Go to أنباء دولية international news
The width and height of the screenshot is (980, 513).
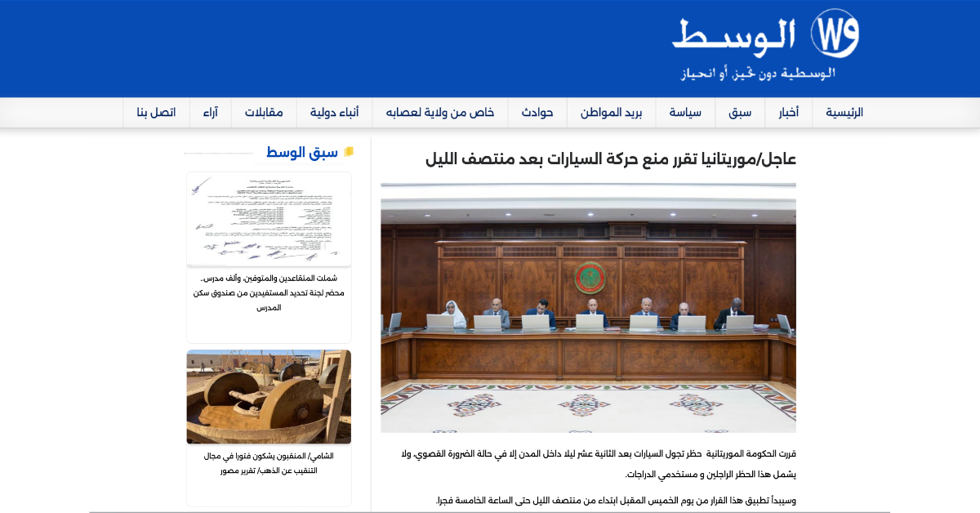[334, 113]
